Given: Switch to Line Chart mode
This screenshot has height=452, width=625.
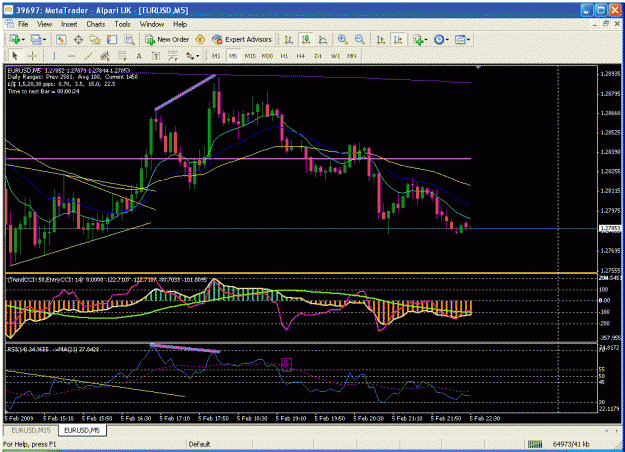Looking at the screenshot, I should point(323,39).
